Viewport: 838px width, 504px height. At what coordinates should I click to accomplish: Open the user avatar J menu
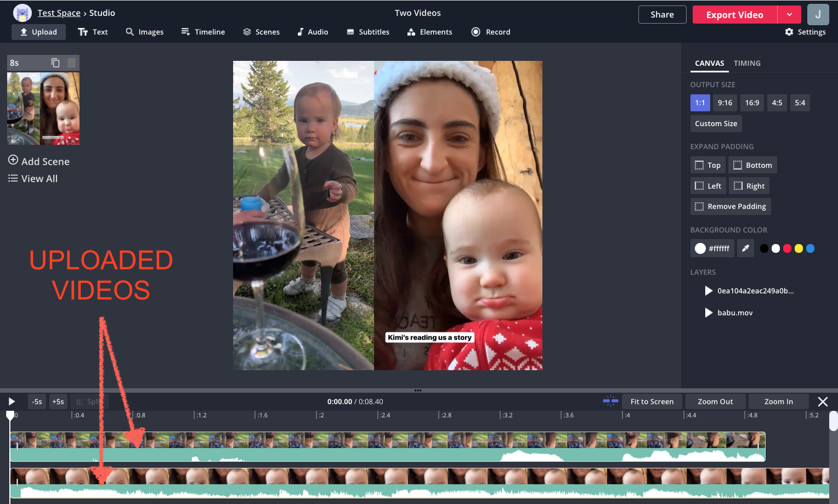click(x=818, y=15)
